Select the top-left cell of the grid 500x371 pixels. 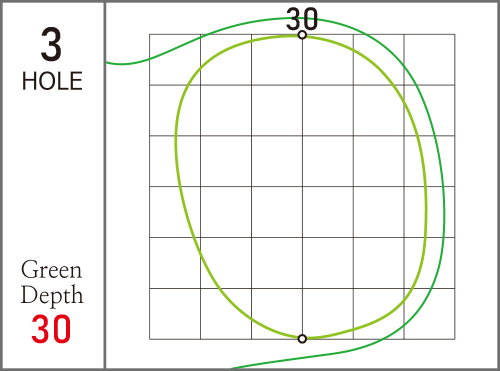[175, 60]
